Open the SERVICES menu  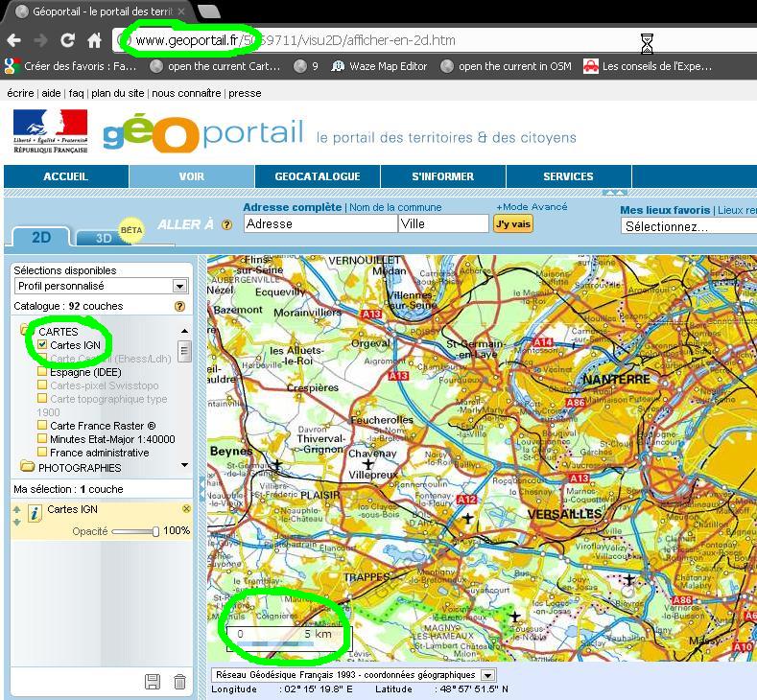(569, 176)
